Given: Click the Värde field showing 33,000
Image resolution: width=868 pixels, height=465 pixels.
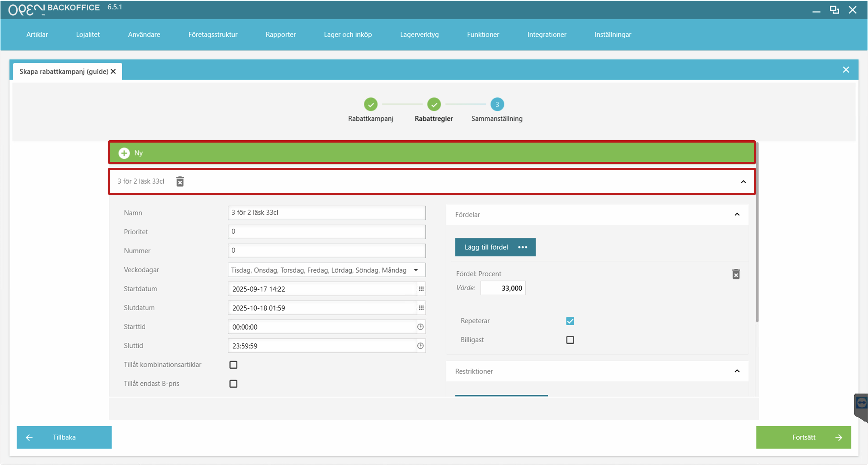Looking at the screenshot, I should click(x=503, y=288).
